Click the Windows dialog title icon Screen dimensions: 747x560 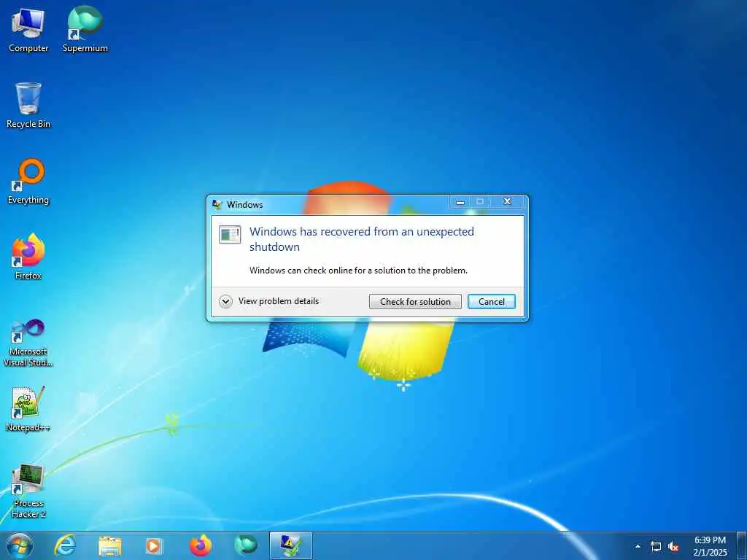click(x=217, y=204)
